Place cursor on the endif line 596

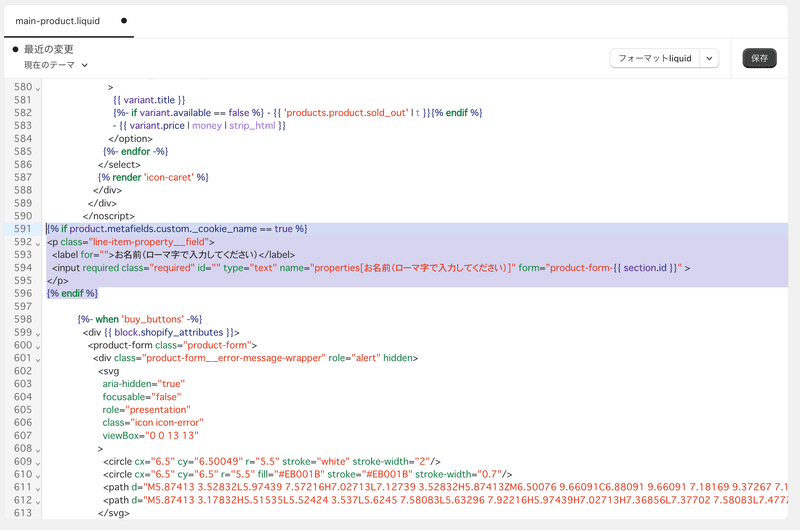72,293
